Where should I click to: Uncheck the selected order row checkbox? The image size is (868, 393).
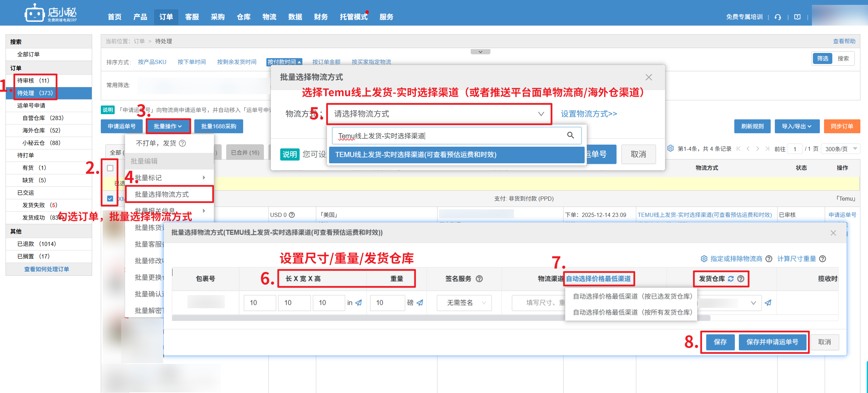[110, 199]
